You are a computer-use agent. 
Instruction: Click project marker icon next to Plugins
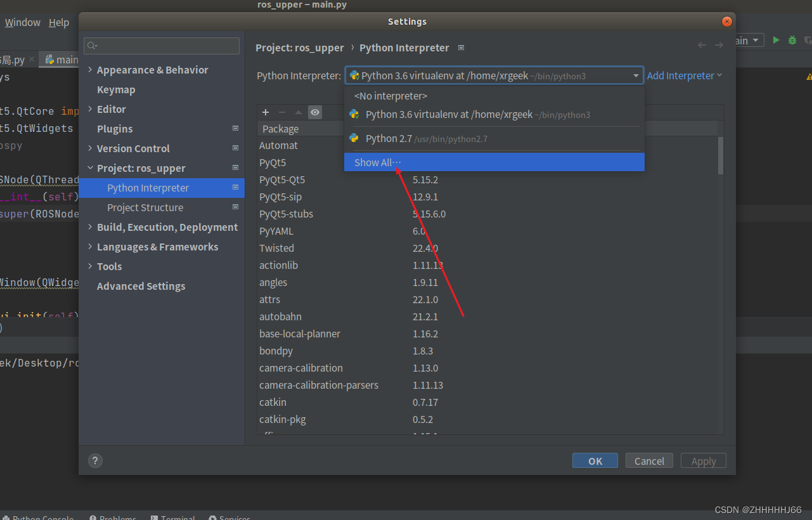[x=235, y=128]
